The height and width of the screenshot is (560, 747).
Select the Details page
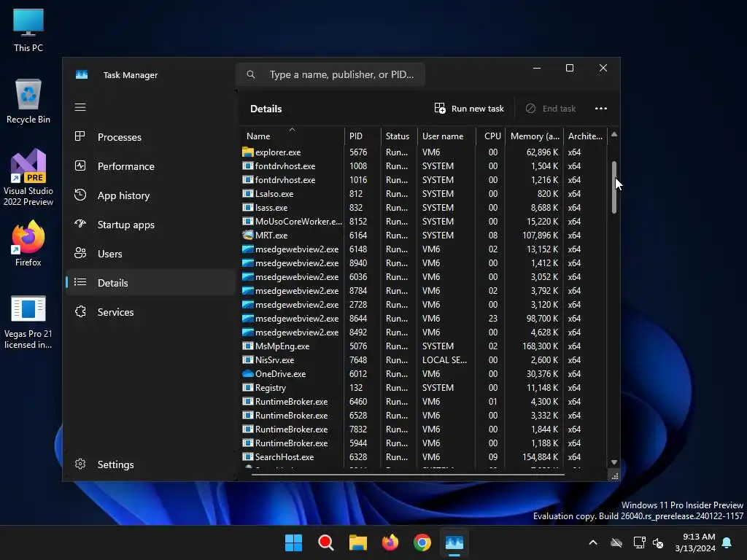pyautogui.click(x=150, y=283)
